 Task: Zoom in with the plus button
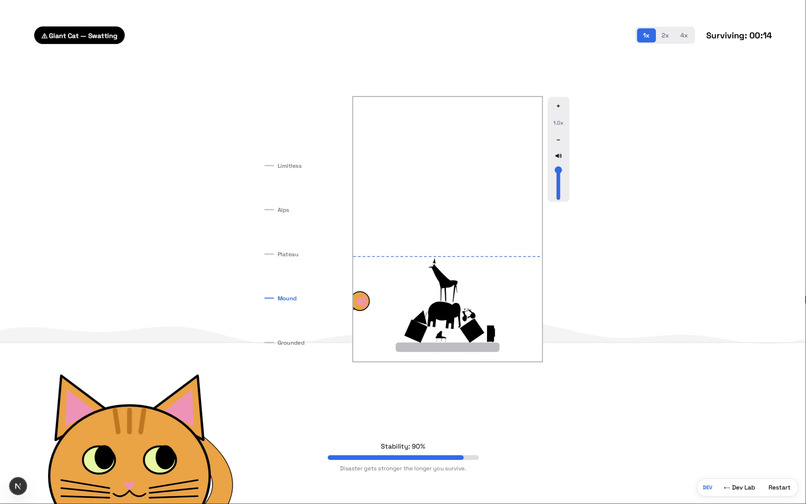558,106
